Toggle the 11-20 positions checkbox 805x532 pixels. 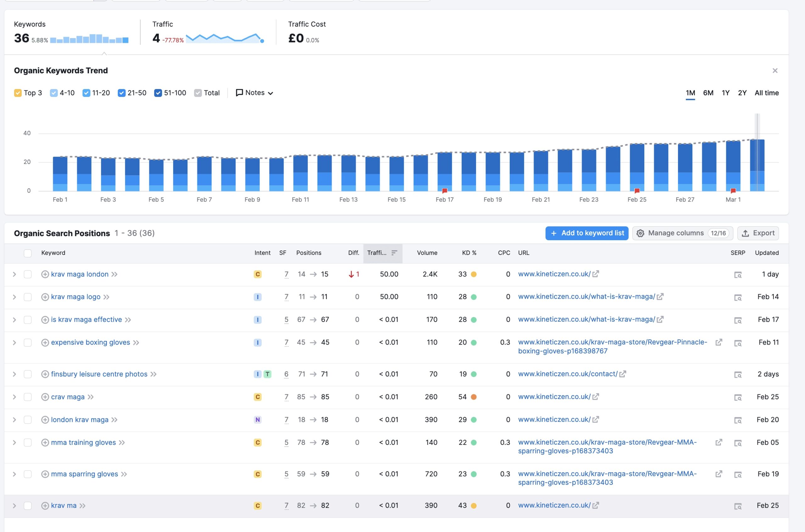86,93
